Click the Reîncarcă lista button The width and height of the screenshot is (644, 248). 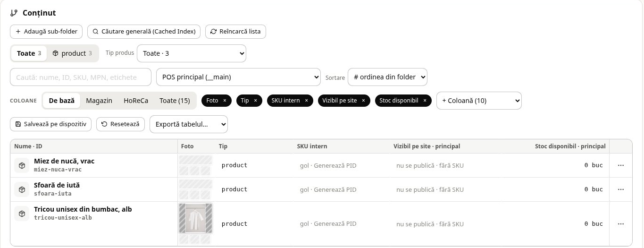tap(236, 32)
